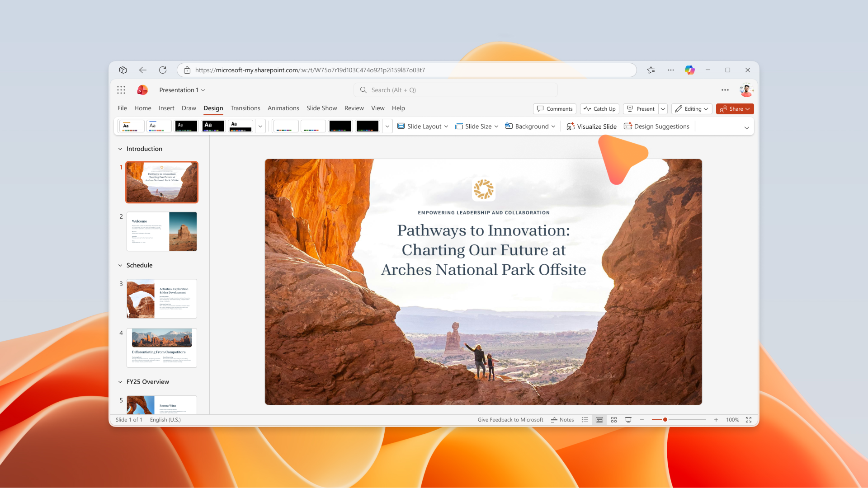Open the app launcher waffle icon
This screenshot has width=868, height=488.
pos(121,90)
